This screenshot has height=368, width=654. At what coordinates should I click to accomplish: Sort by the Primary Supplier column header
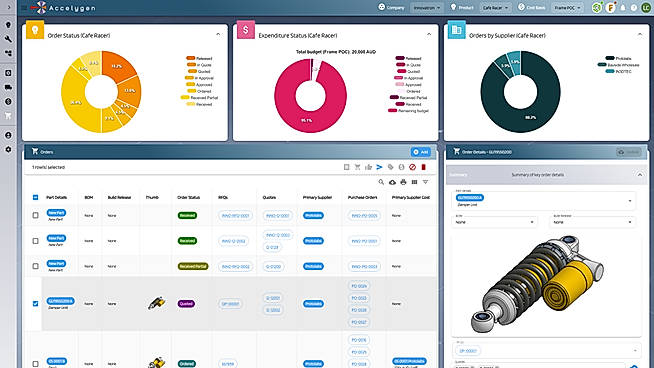[x=317, y=197]
